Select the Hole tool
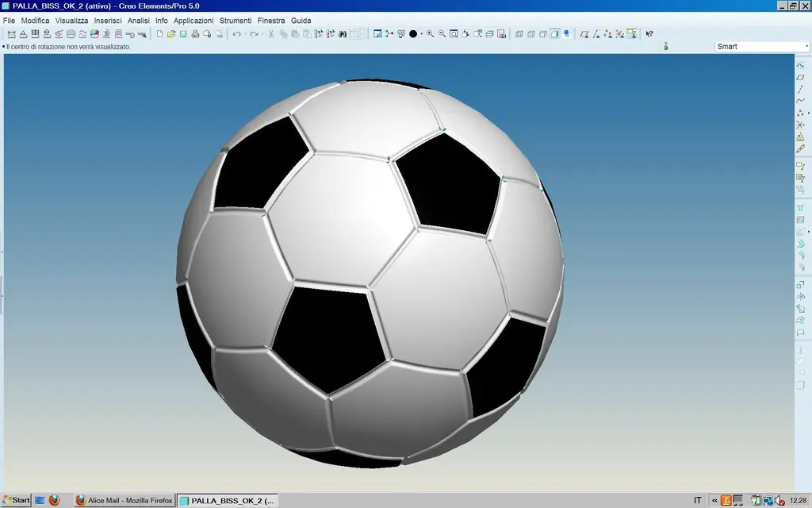This screenshot has height=508, width=812. pos(800,207)
